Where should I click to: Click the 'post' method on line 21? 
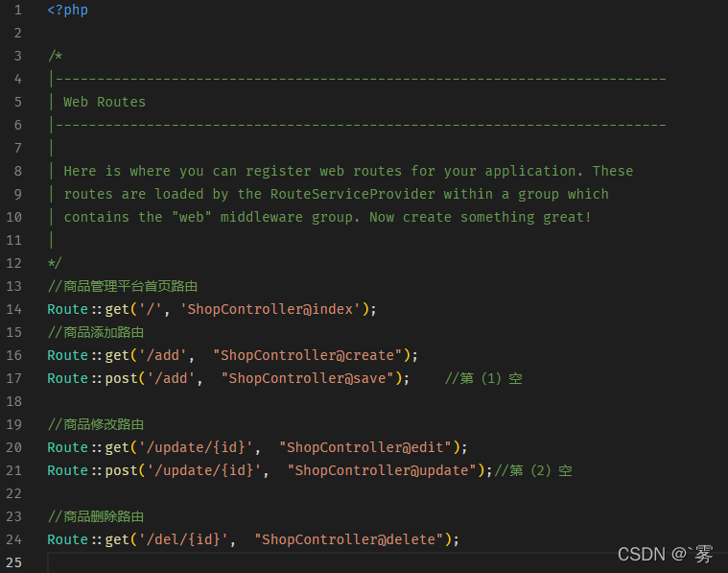[121, 470]
